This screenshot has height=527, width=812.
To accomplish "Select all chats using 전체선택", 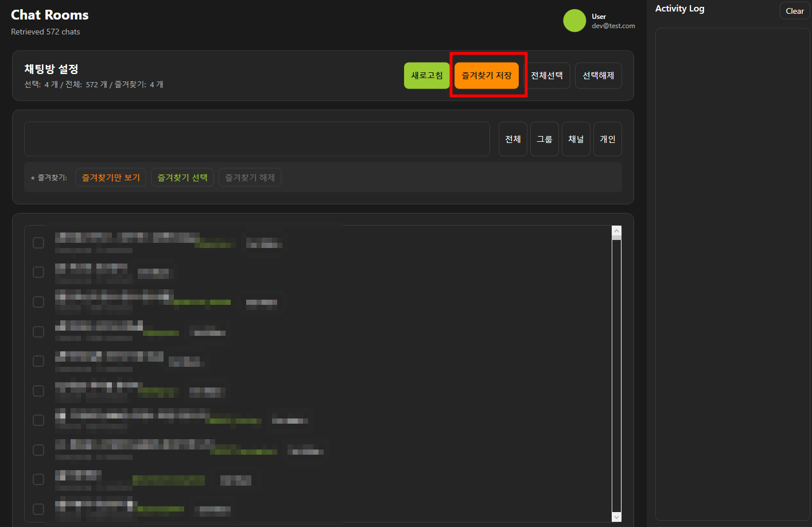I will click(546, 76).
